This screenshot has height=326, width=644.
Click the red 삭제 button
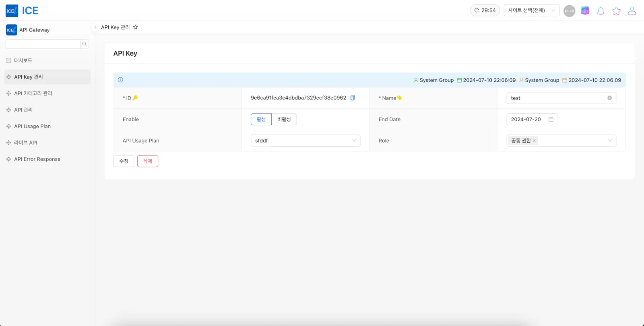(148, 161)
